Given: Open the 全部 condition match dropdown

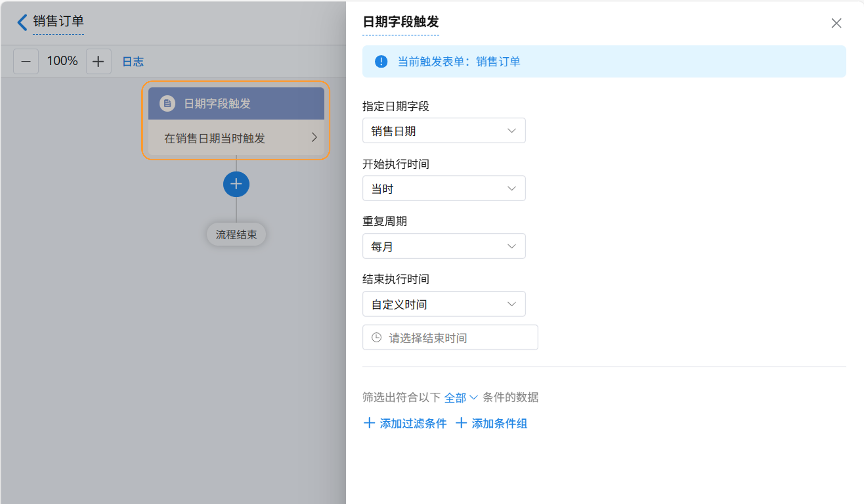Looking at the screenshot, I should 460,397.
